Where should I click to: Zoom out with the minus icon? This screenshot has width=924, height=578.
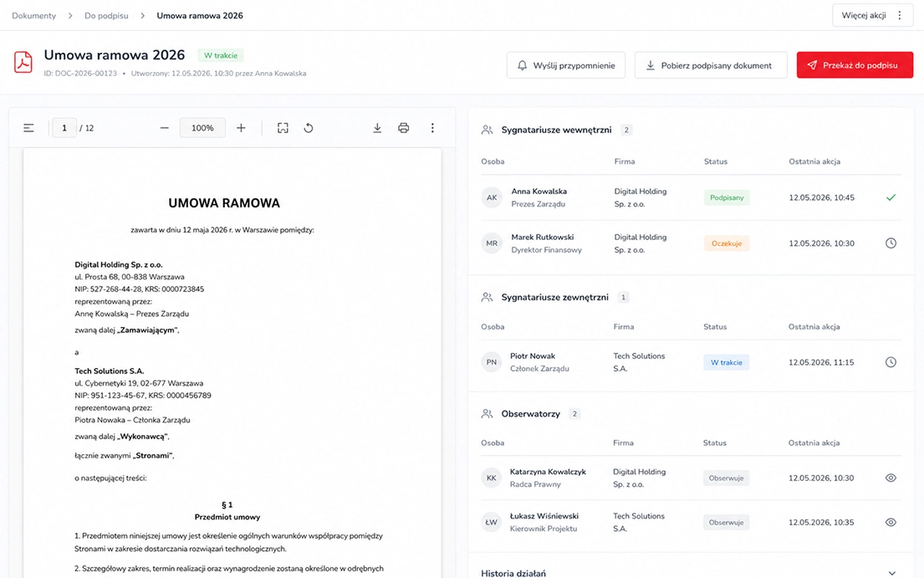click(x=165, y=128)
